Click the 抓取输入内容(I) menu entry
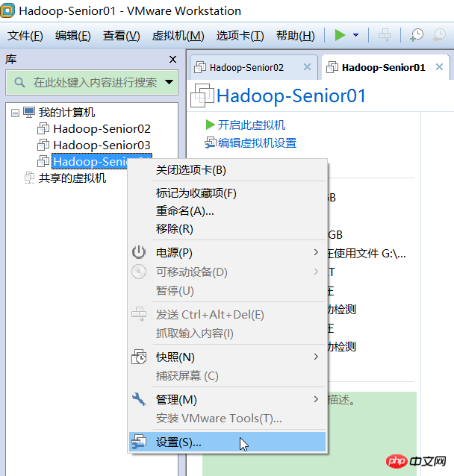The image size is (454, 476). 227,333
